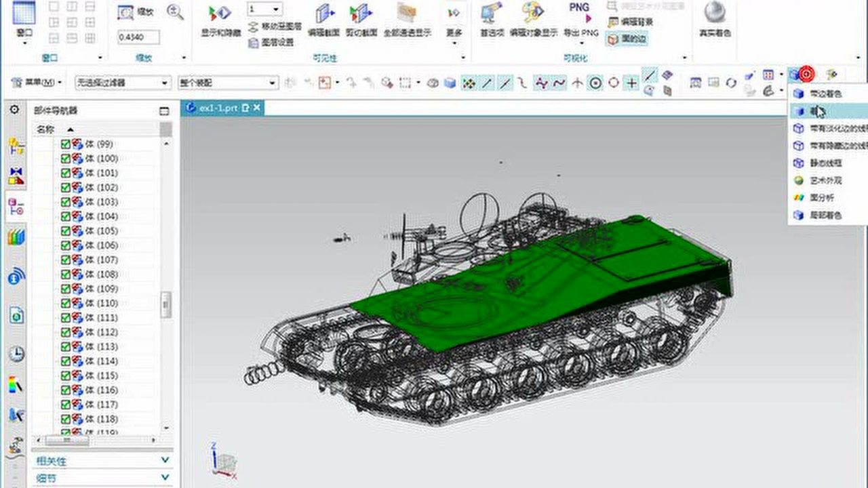Uncheck the 体 (102) checkbox
Screen dimensions: 868x488
point(65,188)
